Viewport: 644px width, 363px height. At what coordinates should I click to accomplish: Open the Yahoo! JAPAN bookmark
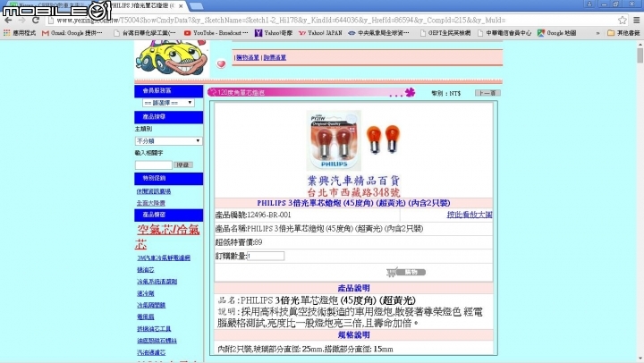pyautogui.click(x=320, y=33)
